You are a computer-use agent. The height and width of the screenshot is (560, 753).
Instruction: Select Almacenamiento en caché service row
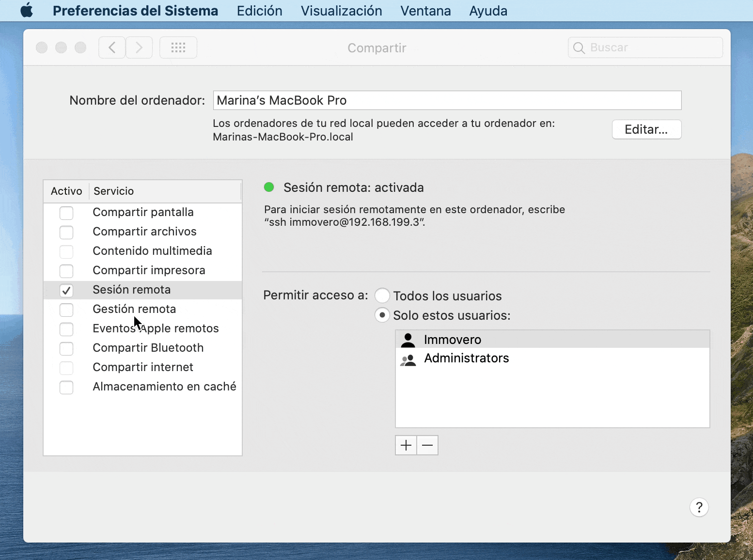click(x=142, y=387)
